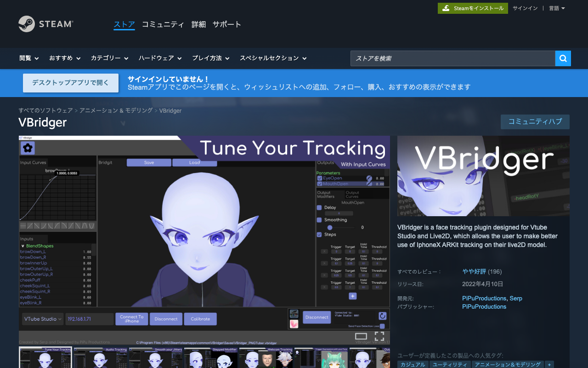Click the VBridger page title
Screen dimensions: 588x368
43,122
